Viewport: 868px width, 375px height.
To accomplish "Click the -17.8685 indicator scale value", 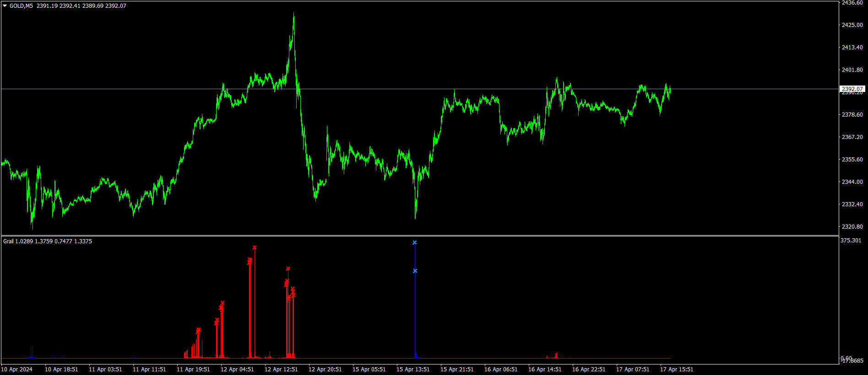I will point(852,361).
